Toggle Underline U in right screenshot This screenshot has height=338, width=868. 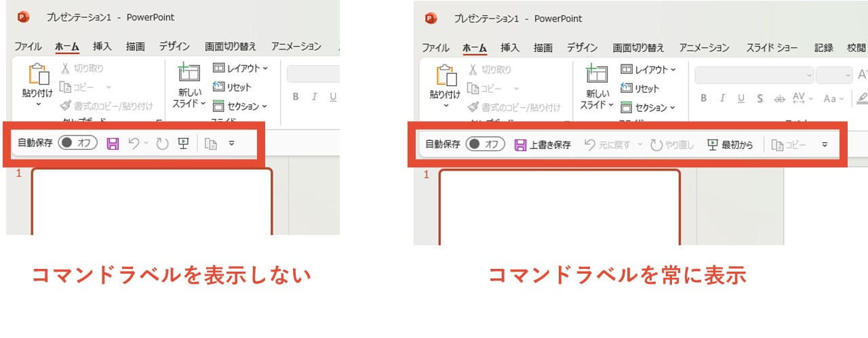741,98
